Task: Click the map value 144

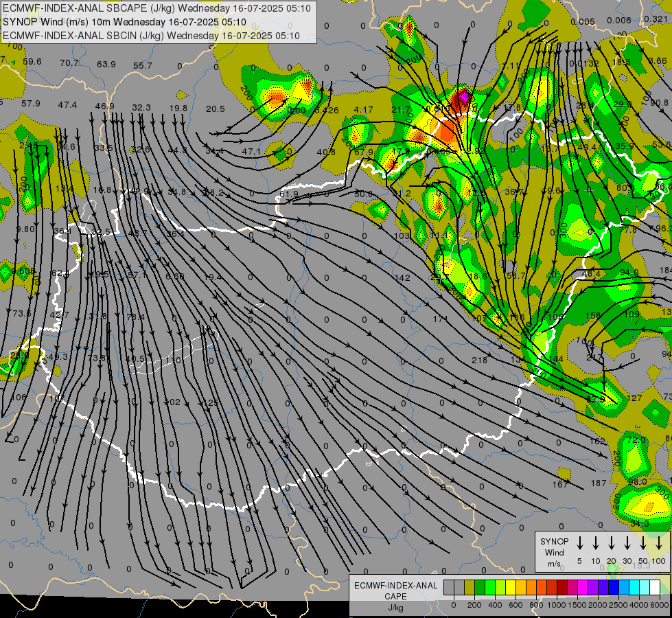Action: click(556, 359)
